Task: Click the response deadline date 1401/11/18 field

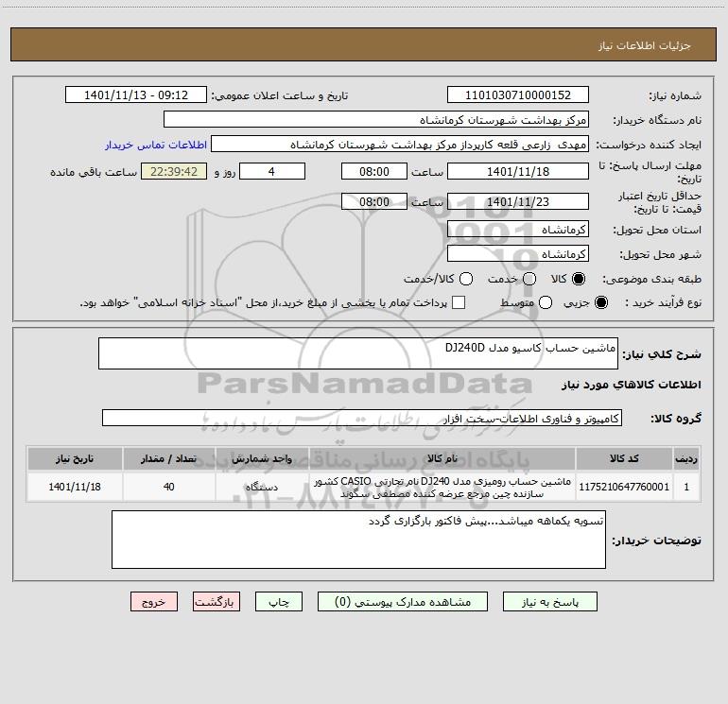Action: click(518, 171)
